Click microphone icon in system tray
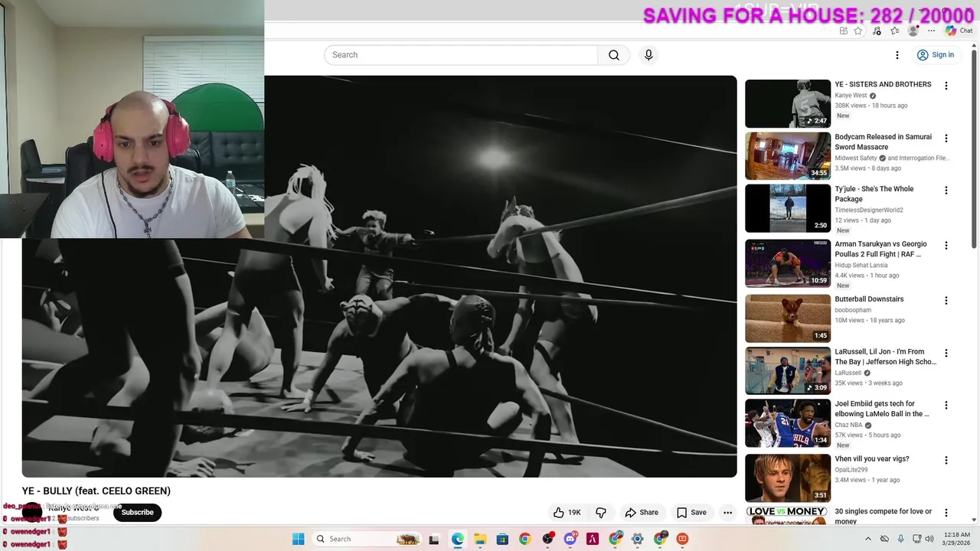Image resolution: width=980 pixels, height=551 pixels. tap(901, 539)
